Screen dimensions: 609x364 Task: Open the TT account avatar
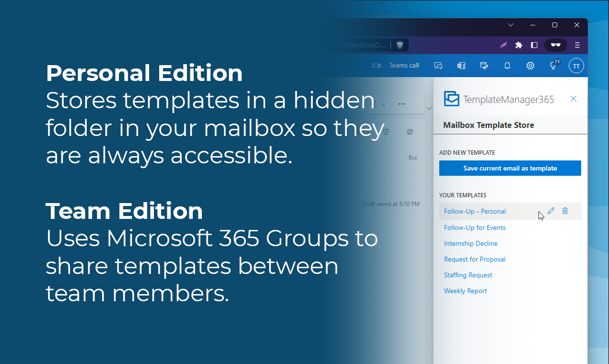tap(576, 66)
